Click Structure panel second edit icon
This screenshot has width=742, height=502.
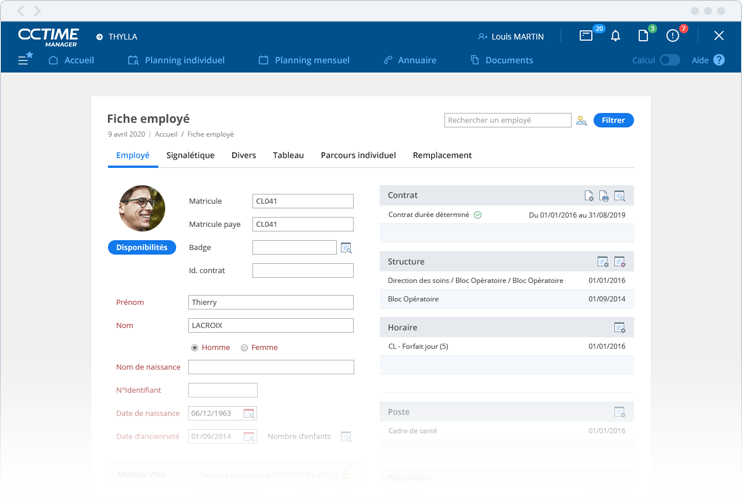pyautogui.click(x=619, y=262)
